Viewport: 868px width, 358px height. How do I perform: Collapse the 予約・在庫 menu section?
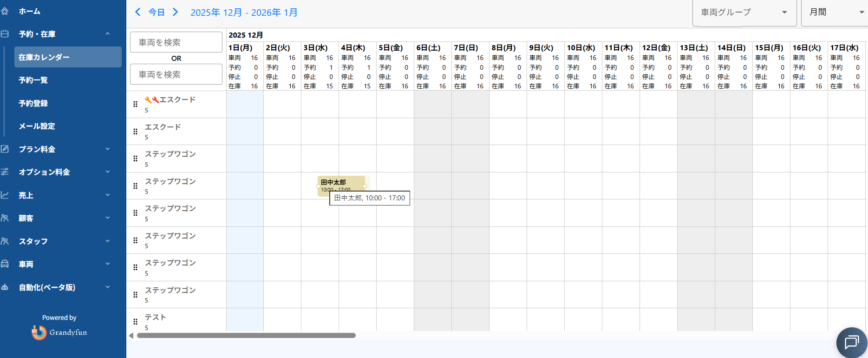click(x=107, y=34)
